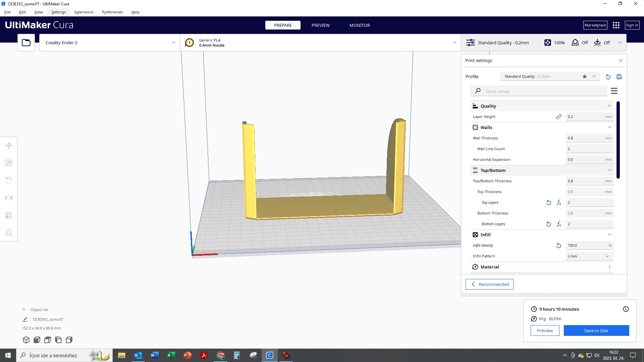This screenshot has width=644, height=362.
Task: Open the Creality Ender-3 printer dropdown
Action: coord(110,43)
